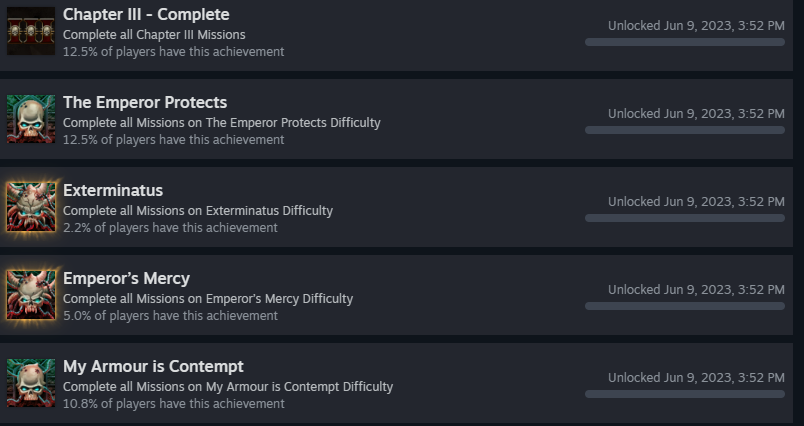Viewport: 804px width, 426px height.
Task: Click '5.0% of players have this achievement'
Action: coord(170,316)
